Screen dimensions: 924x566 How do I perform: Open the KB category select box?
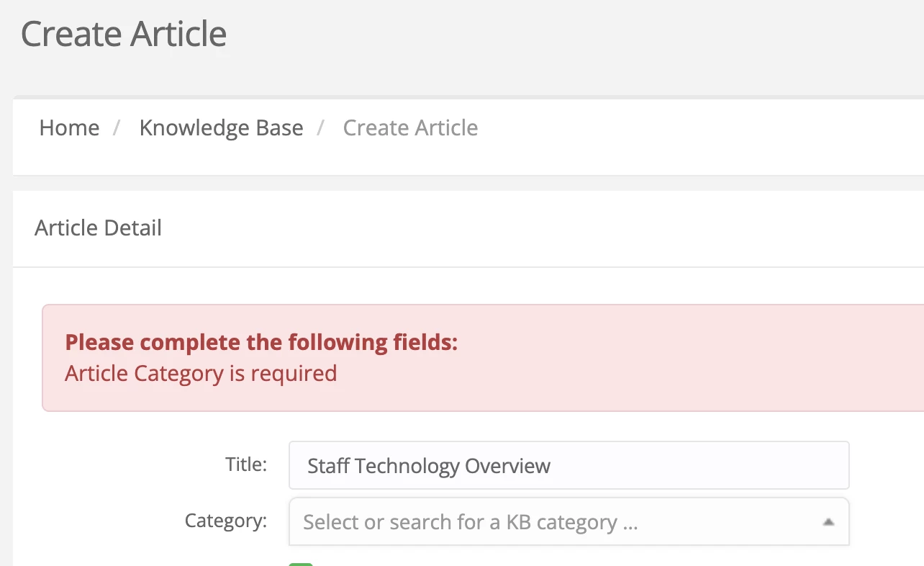pos(569,522)
